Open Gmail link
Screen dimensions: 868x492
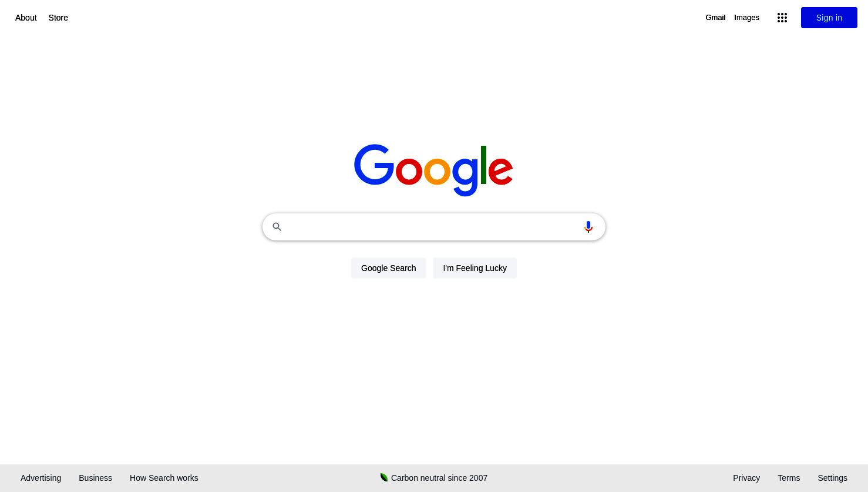pos(715,18)
